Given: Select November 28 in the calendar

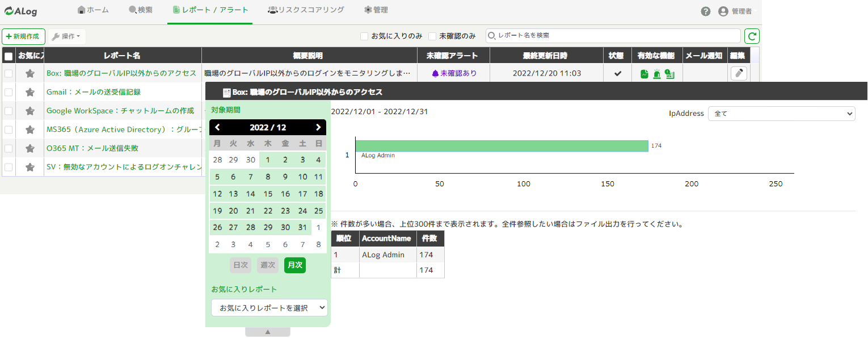Looking at the screenshot, I should tap(217, 160).
